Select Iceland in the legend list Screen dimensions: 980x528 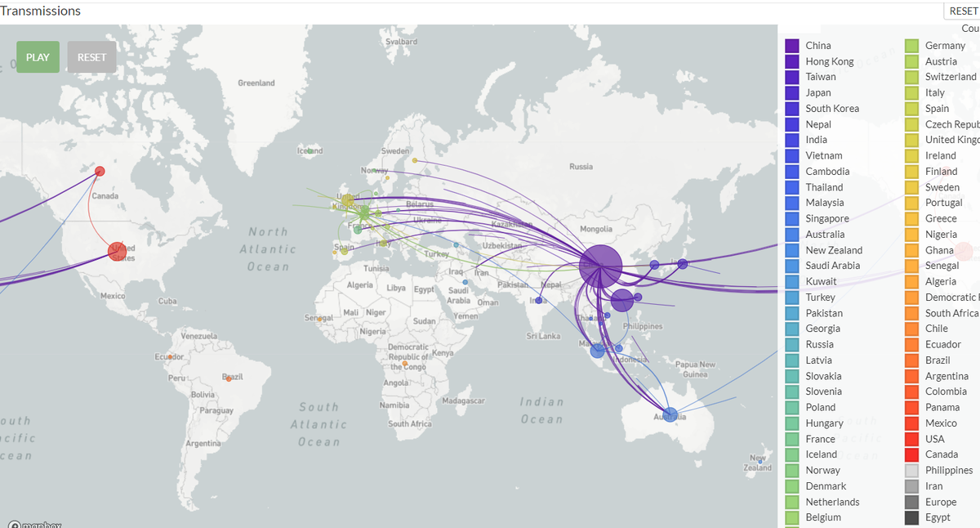822,454
